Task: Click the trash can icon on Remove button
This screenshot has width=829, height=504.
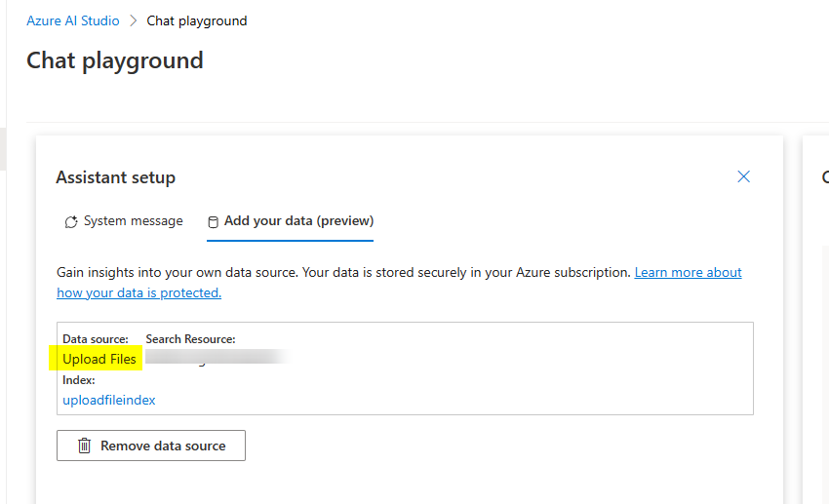Action: [85, 446]
